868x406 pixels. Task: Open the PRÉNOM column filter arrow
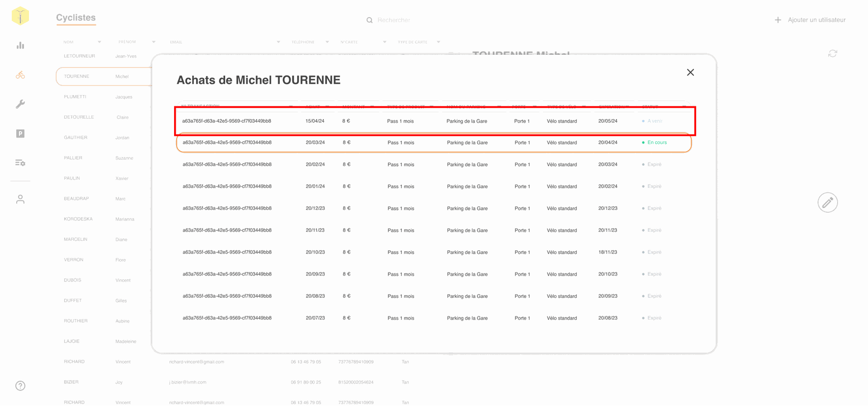pos(154,42)
